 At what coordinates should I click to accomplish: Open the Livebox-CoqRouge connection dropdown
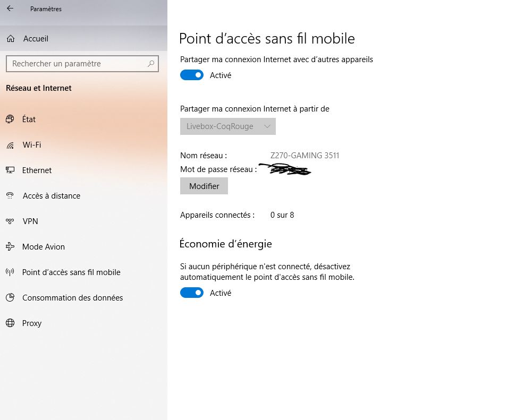(227, 126)
